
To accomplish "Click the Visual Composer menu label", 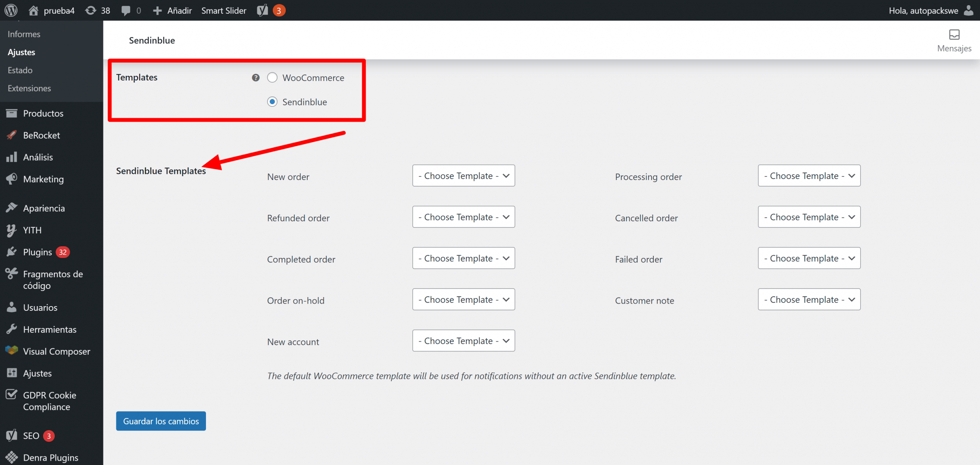I will point(56,351).
